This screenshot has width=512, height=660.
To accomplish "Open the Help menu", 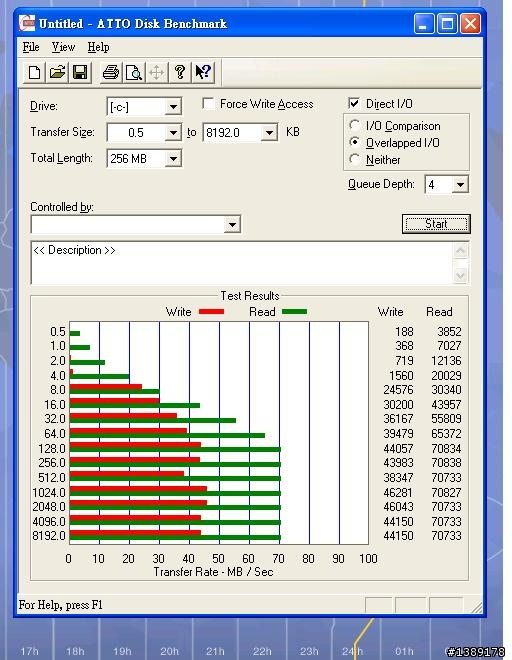I will (x=99, y=47).
